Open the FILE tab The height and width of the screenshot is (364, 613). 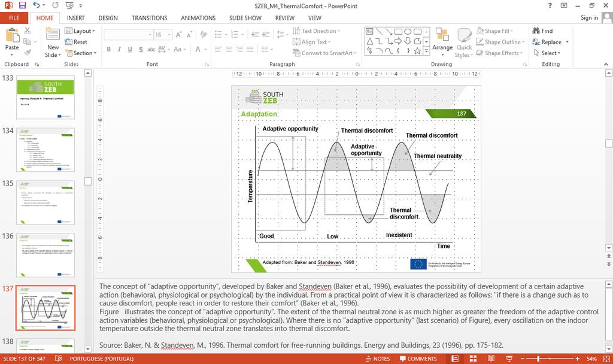click(x=14, y=18)
